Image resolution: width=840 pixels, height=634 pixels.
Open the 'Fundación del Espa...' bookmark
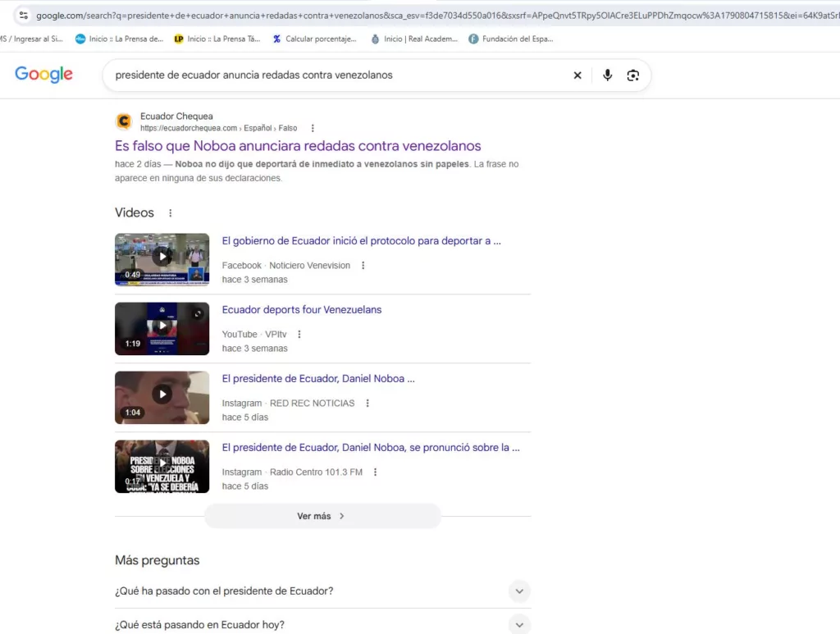coord(510,39)
